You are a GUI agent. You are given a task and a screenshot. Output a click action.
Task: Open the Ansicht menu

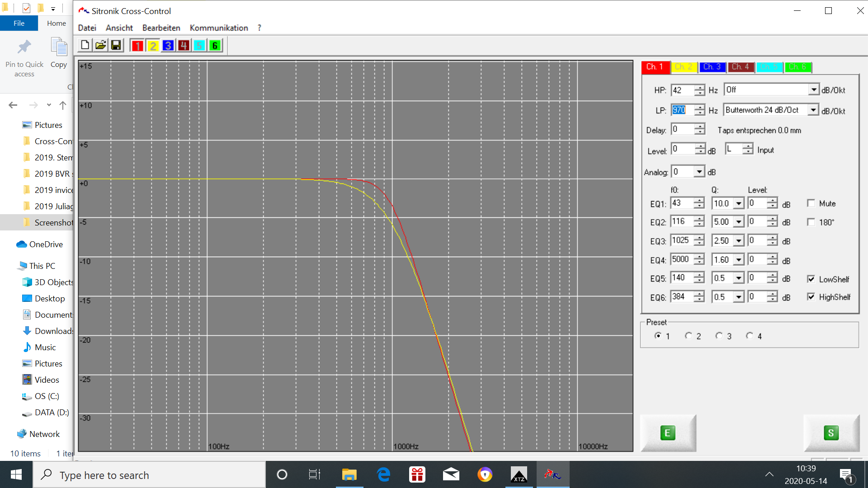(119, 28)
